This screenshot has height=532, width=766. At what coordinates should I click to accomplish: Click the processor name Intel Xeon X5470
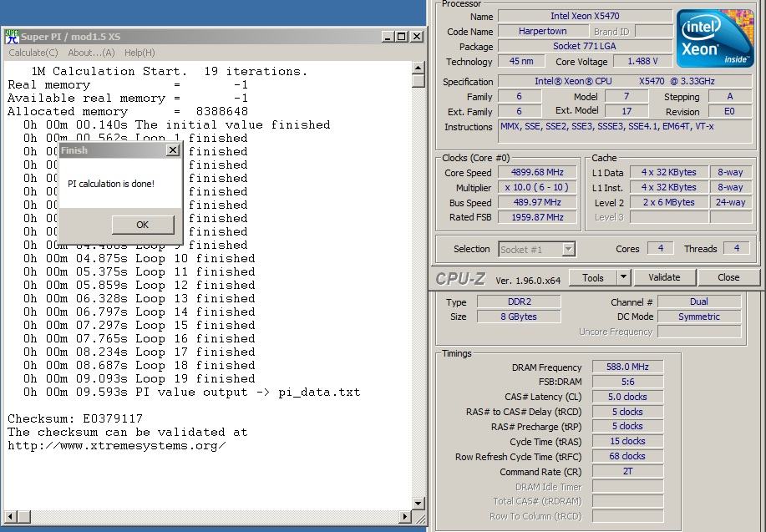coord(585,16)
